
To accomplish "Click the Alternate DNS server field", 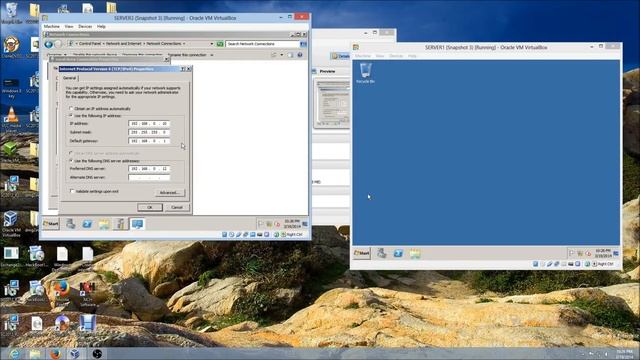I will point(149,178).
